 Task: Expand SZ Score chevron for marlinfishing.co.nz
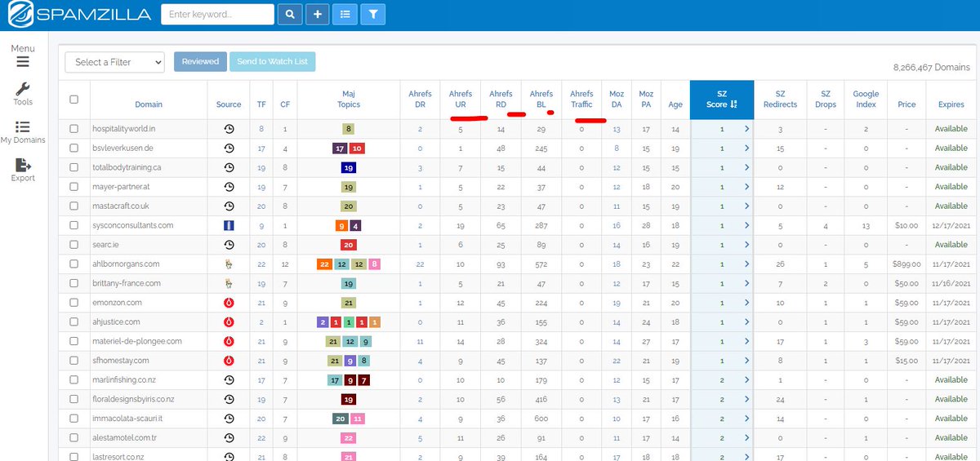click(746, 380)
